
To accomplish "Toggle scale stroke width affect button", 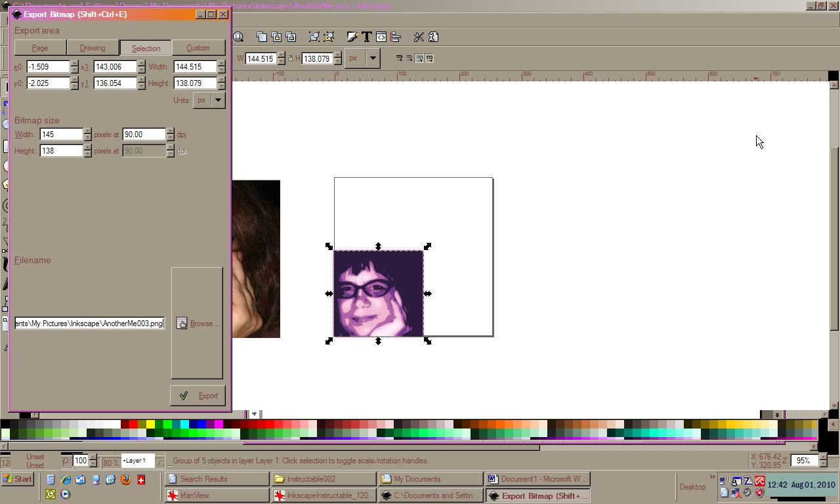I will (x=399, y=58).
